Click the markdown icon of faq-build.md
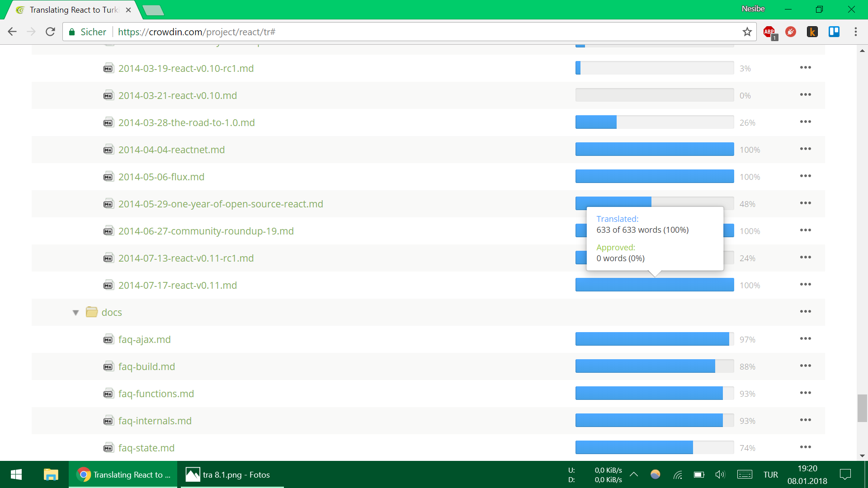This screenshot has height=488, width=868. click(x=108, y=366)
